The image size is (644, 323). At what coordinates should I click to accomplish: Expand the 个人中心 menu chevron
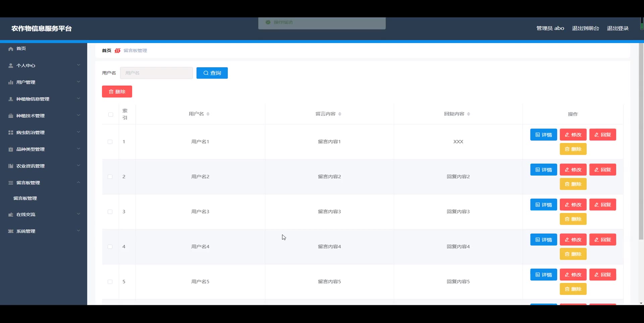78,65
